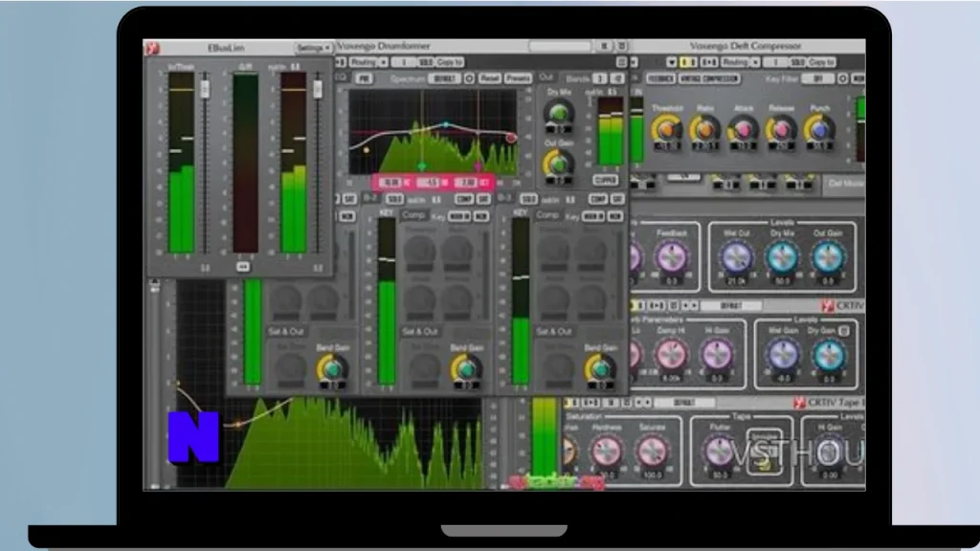Click the Band Gain knob in band B-3
The width and height of the screenshot is (980, 551).
(x=600, y=368)
